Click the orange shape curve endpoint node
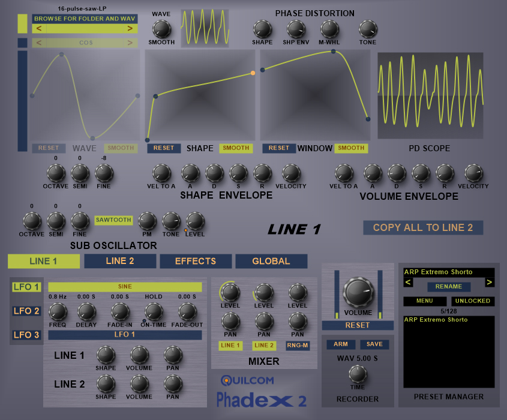 pyautogui.click(x=253, y=73)
